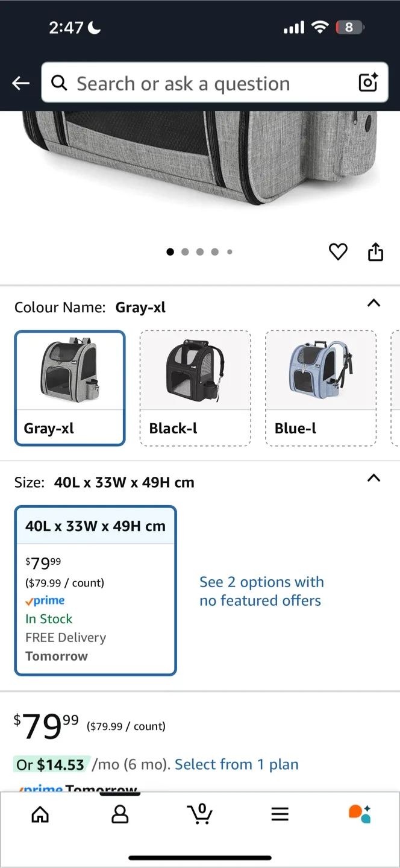The width and height of the screenshot is (400, 868).
Task: Open the navigation menu in bottom bar
Action: tap(280, 814)
